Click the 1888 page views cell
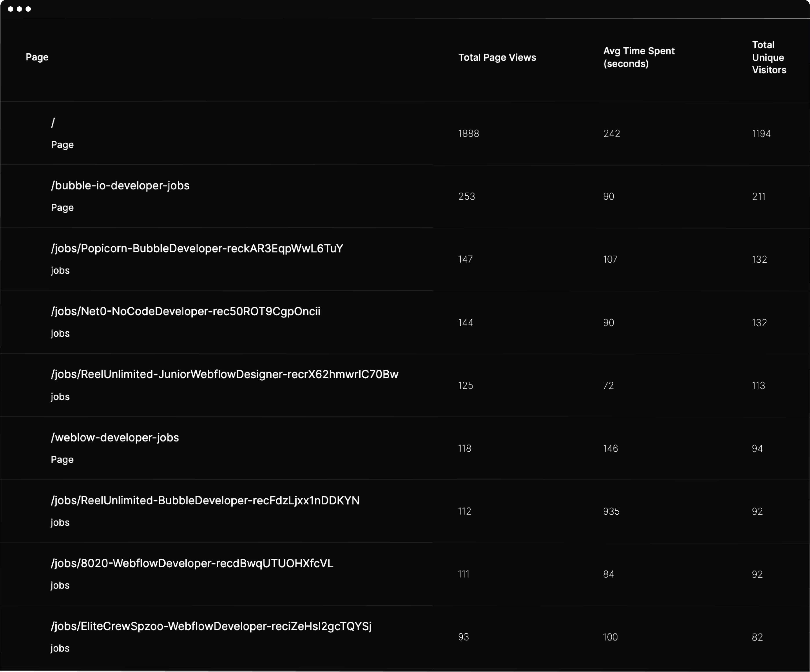Viewport: 810px width, 672px height. pos(468,133)
